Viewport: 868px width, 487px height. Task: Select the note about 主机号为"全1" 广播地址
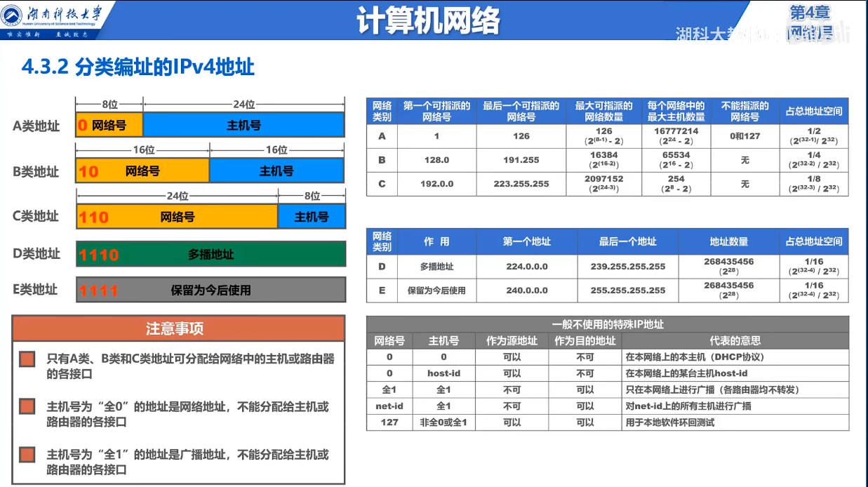click(x=188, y=462)
